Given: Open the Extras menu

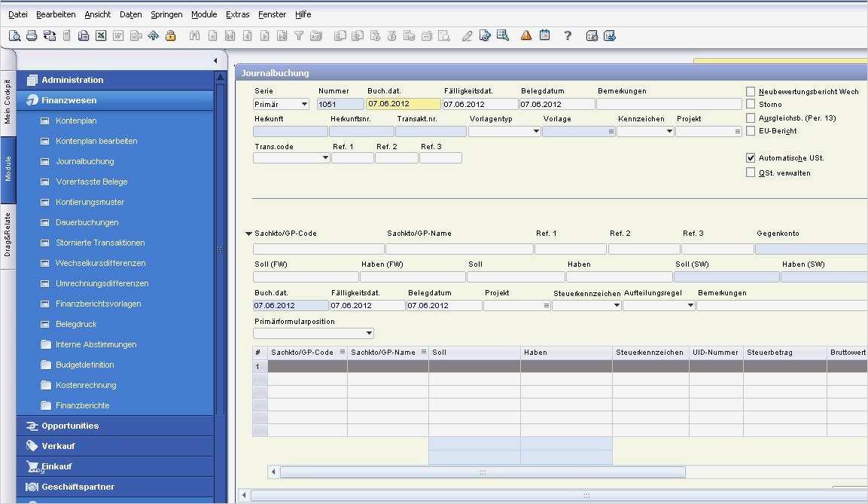Looking at the screenshot, I should (x=237, y=14).
